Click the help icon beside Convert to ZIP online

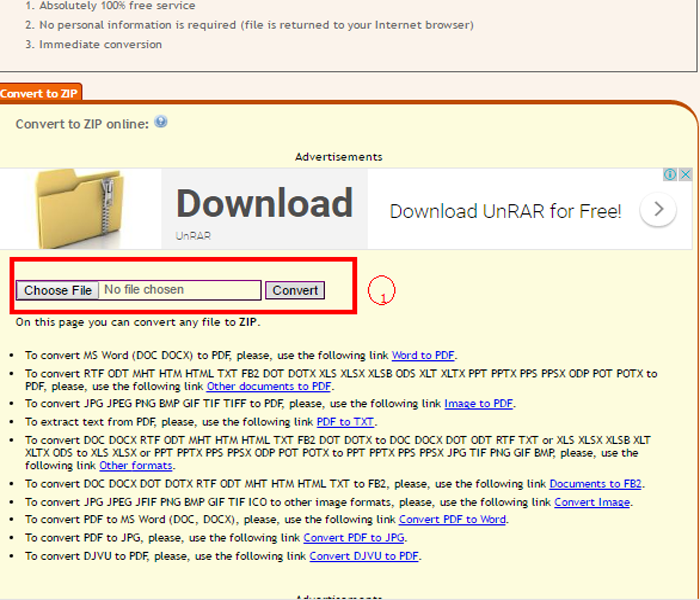[161, 121]
